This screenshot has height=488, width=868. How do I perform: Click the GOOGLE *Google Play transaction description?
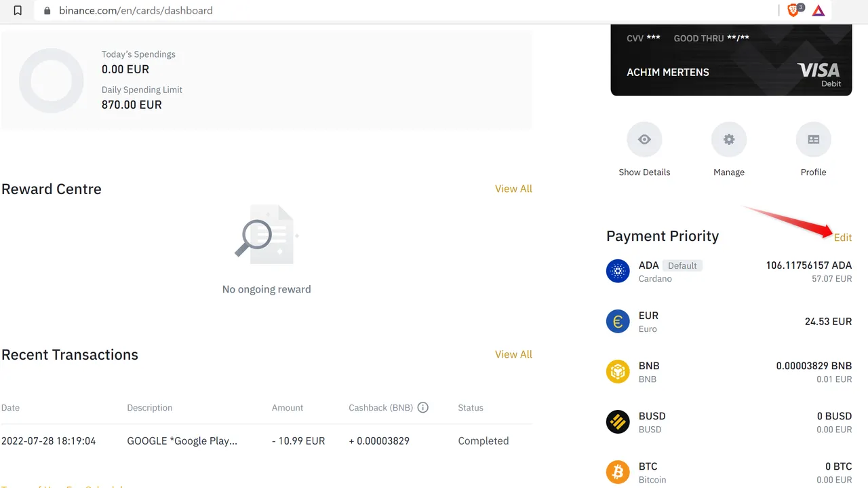point(182,441)
